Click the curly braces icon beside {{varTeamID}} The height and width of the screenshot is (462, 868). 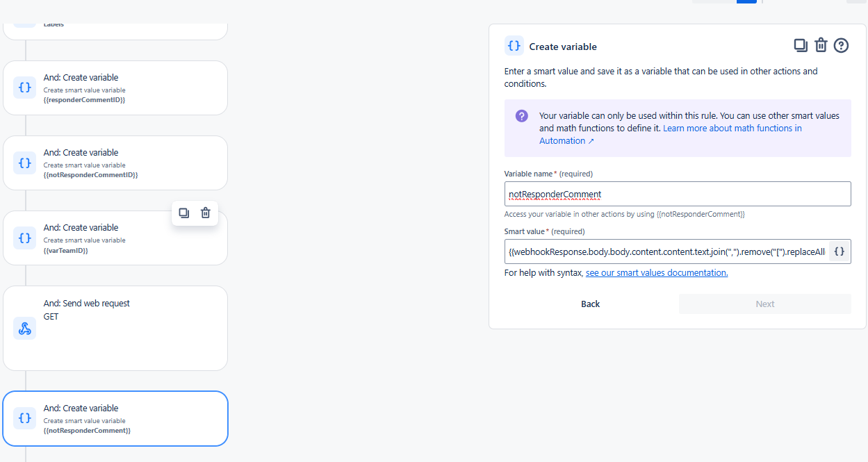(x=25, y=238)
